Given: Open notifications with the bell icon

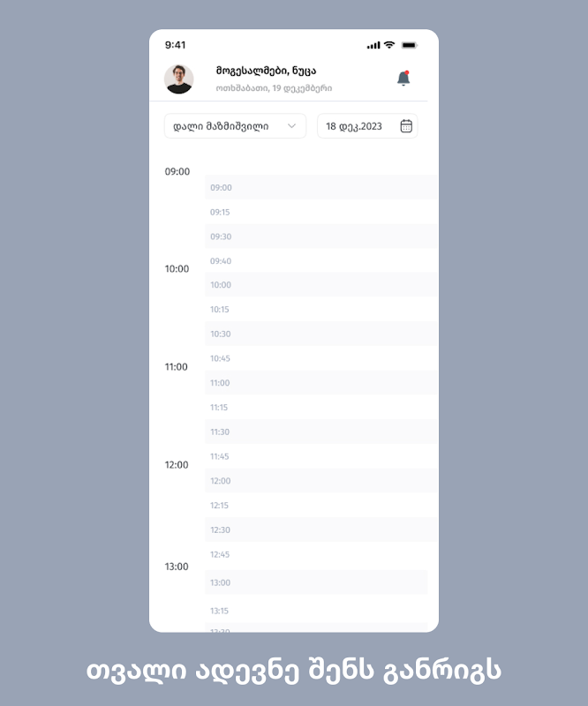Looking at the screenshot, I should (x=403, y=79).
